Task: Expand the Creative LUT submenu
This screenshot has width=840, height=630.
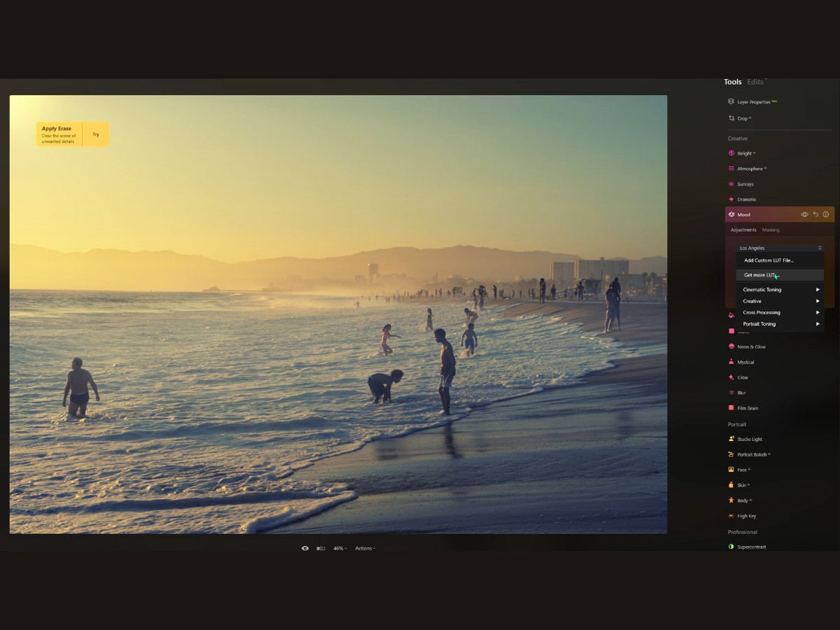Action: pos(780,301)
